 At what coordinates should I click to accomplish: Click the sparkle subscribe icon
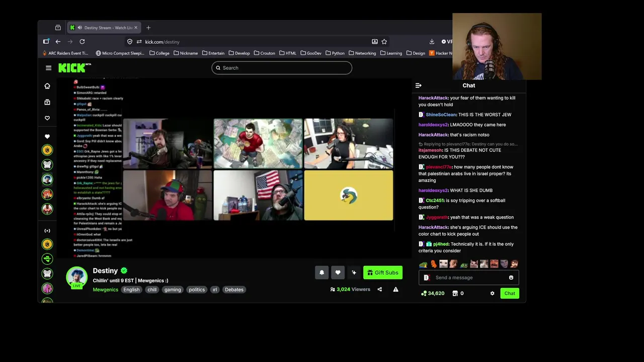coord(354,273)
